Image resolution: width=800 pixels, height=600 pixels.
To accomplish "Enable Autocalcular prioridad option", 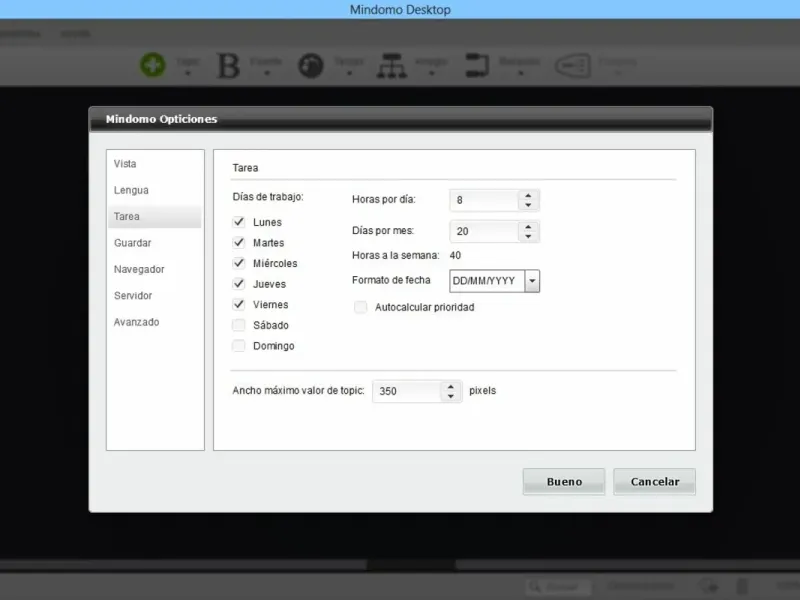I will coord(361,307).
